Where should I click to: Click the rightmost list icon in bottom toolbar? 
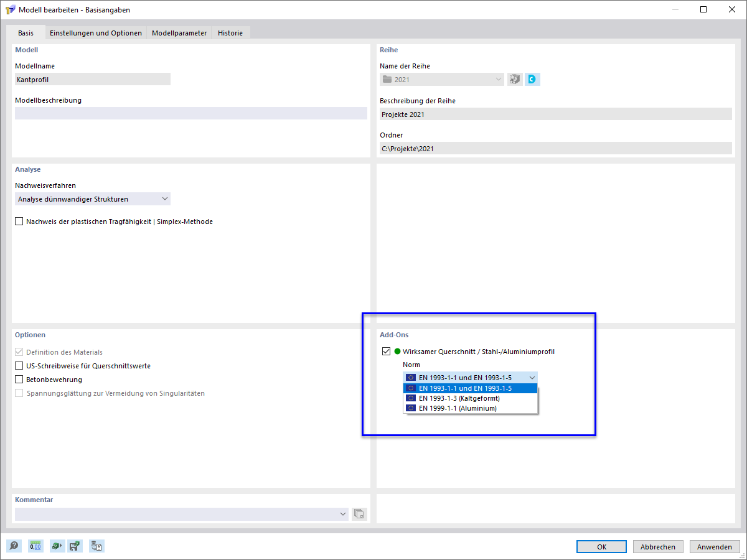(96, 546)
